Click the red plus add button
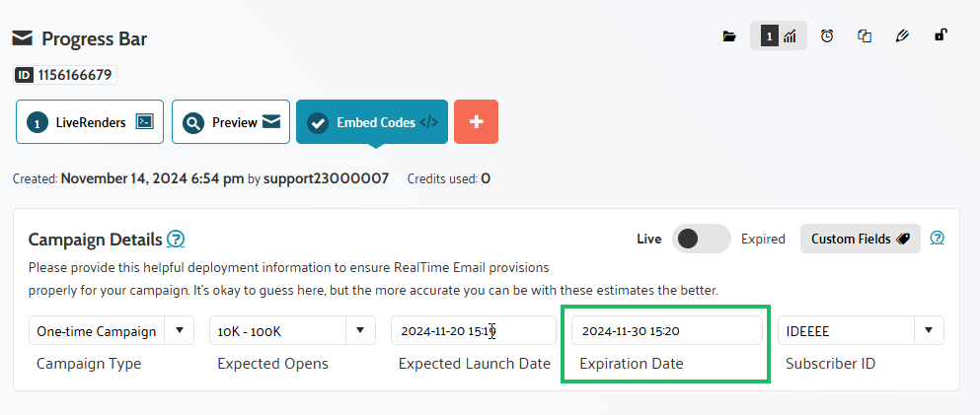Screen dimensions: 980x415 pyautogui.click(x=476, y=122)
